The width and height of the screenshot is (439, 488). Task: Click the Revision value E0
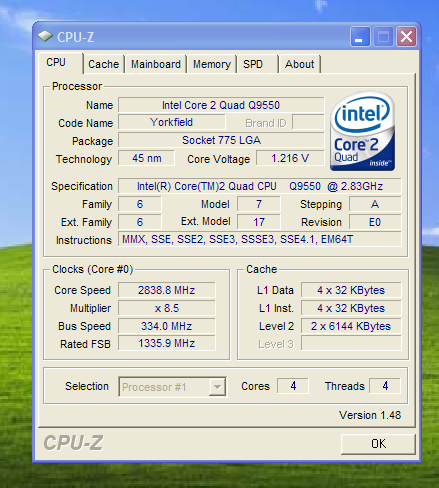click(375, 222)
